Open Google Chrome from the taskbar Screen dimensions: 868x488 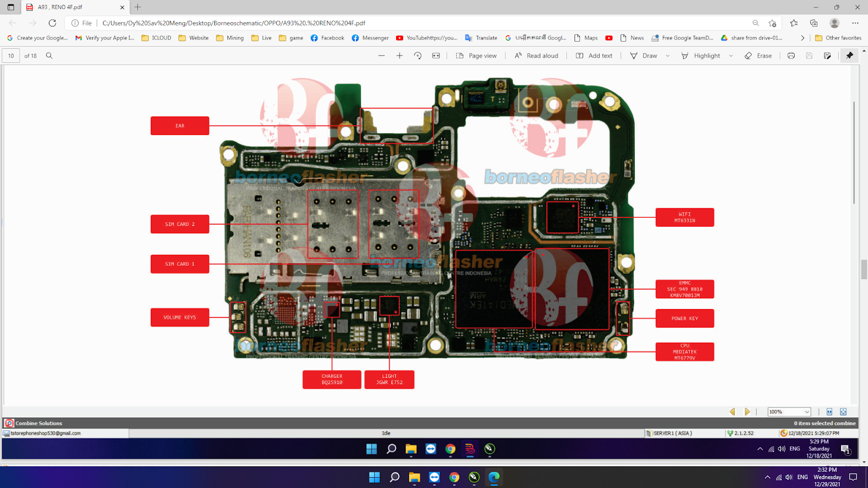[454, 477]
